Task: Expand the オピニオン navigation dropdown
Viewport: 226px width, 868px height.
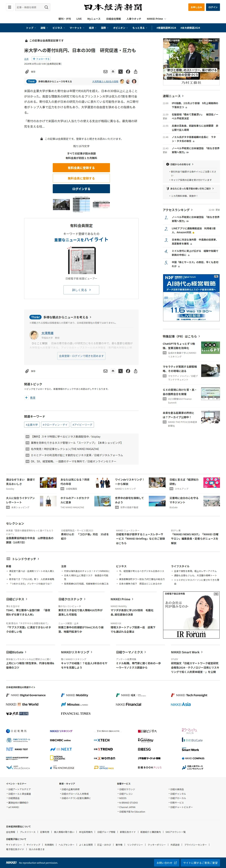Action: [120, 28]
